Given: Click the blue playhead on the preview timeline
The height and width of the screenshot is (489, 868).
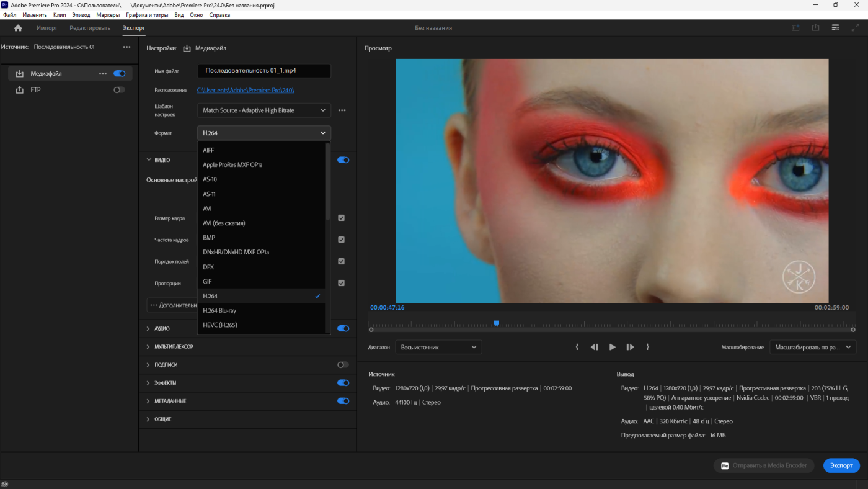Looking at the screenshot, I should (x=496, y=323).
